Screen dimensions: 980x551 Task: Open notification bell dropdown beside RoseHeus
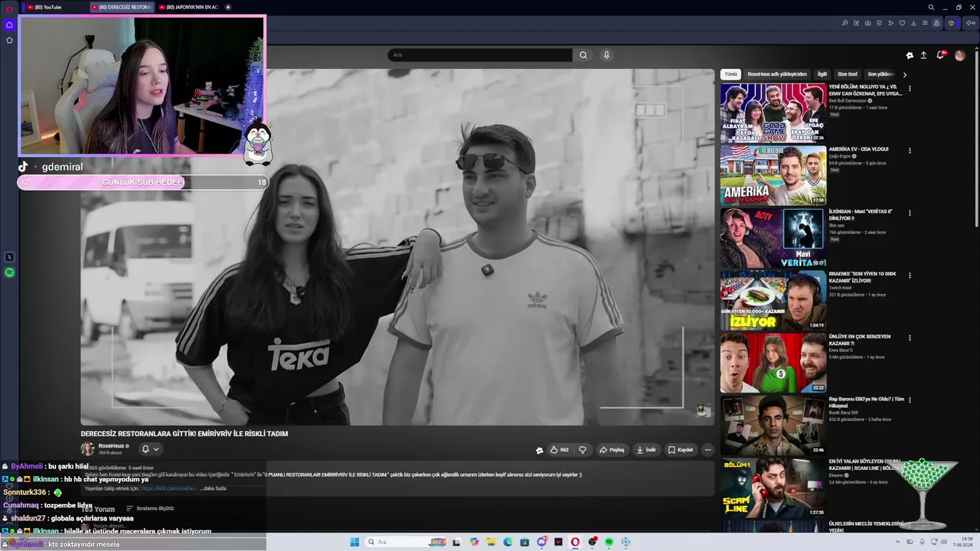[149, 449]
